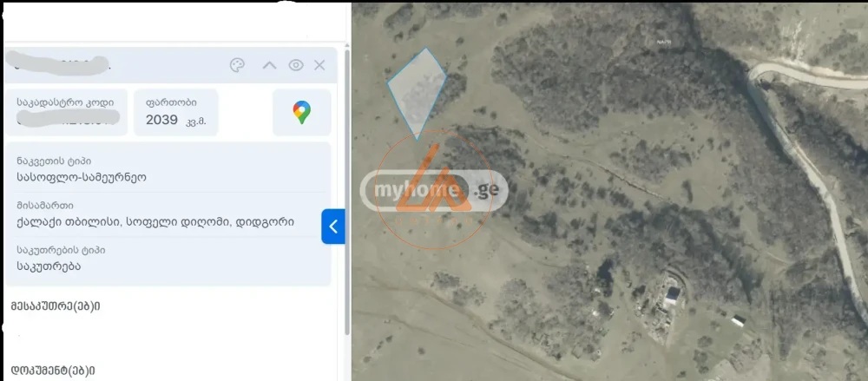Click the orange circular logo on map
Viewport: 868px width, 381px height.
coord(433,190)
